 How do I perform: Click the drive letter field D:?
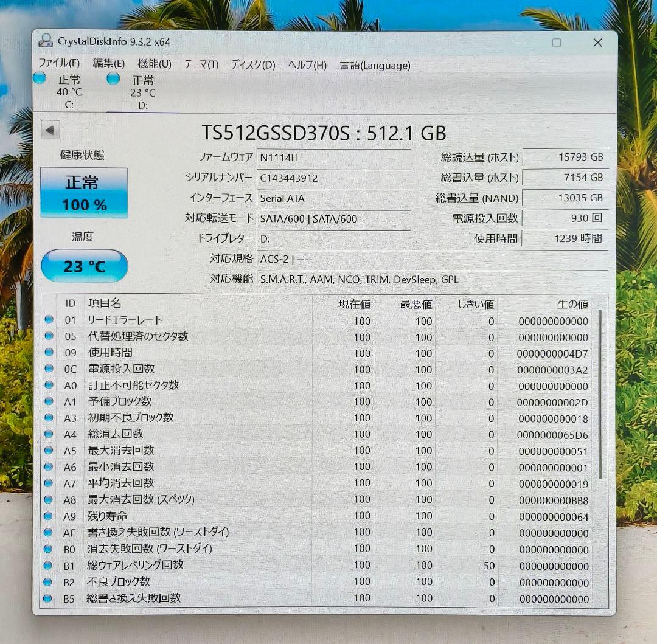tap(333, 238)
